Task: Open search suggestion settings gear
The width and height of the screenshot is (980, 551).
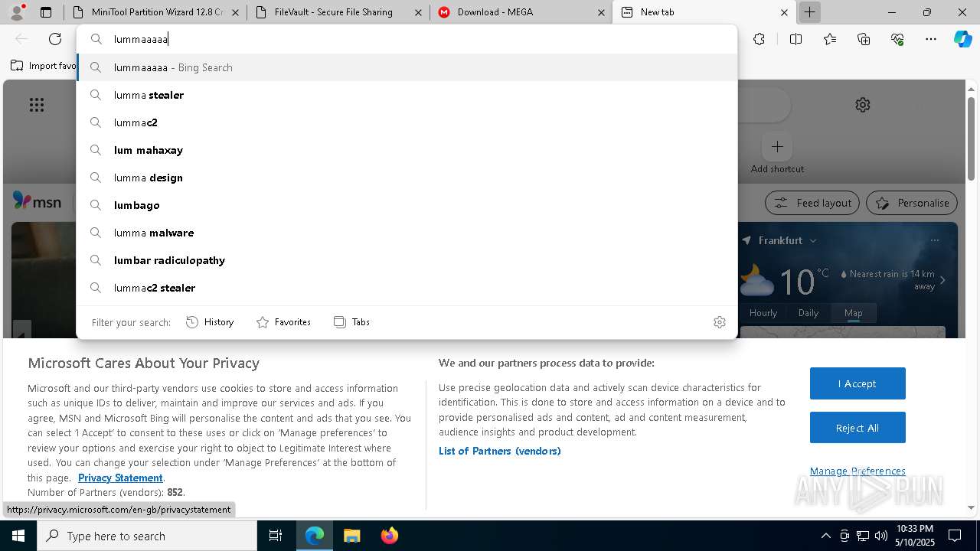Action: [719, 322]
